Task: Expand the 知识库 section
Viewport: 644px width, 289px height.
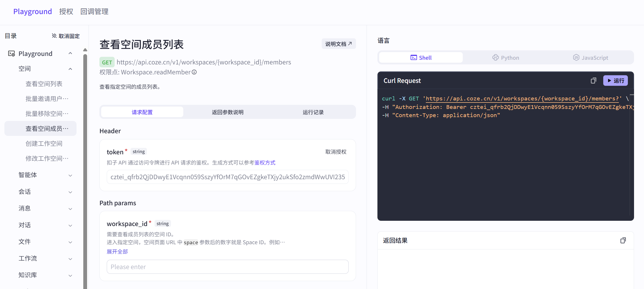Action: [x=70, y=275]
